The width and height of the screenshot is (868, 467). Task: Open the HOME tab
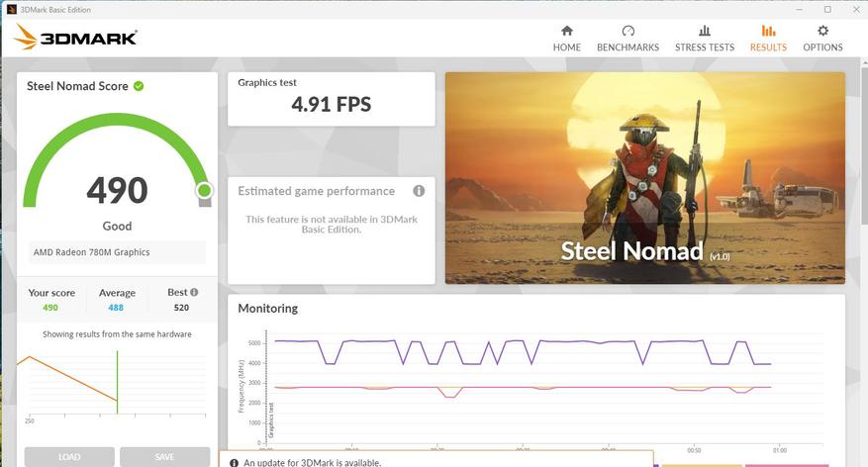(x=567, y=39)
